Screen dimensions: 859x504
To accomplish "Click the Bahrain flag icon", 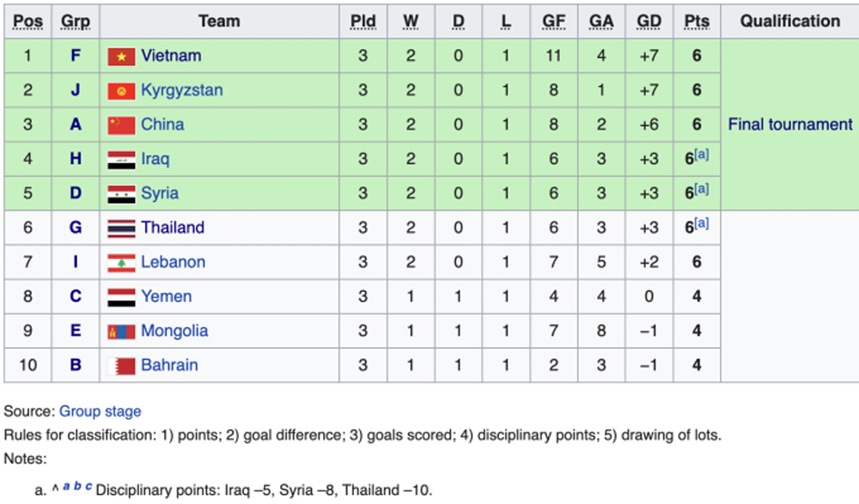I will coord(121,366).
